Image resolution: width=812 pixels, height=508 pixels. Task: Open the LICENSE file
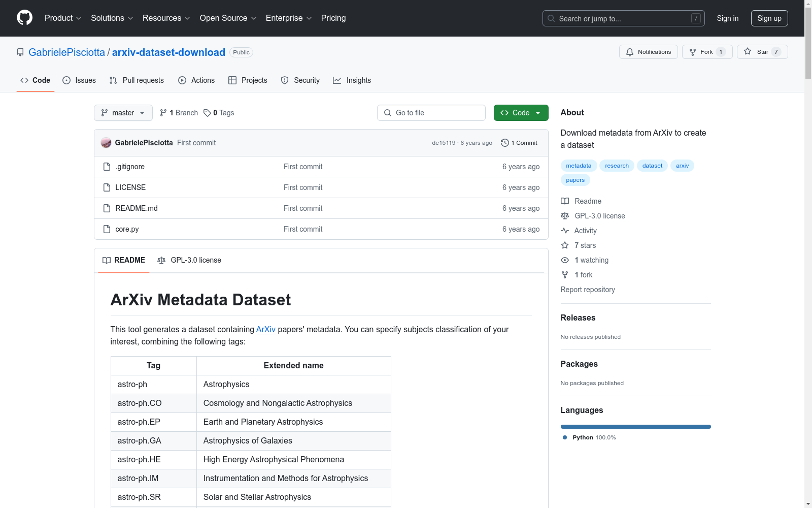[130, 187]
